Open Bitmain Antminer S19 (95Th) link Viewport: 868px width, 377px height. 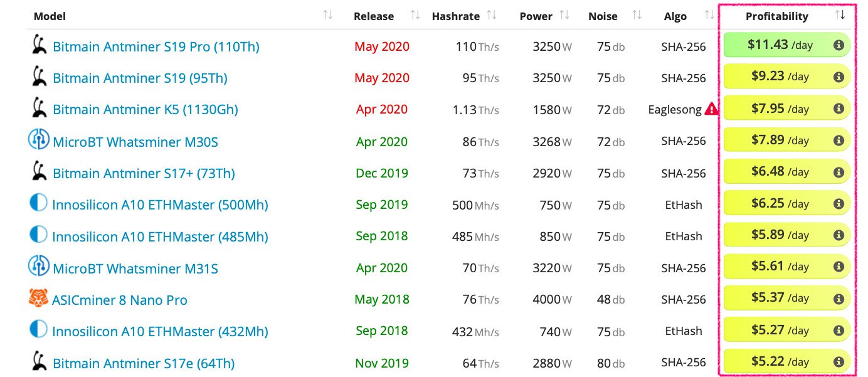(x=140, y=78)
